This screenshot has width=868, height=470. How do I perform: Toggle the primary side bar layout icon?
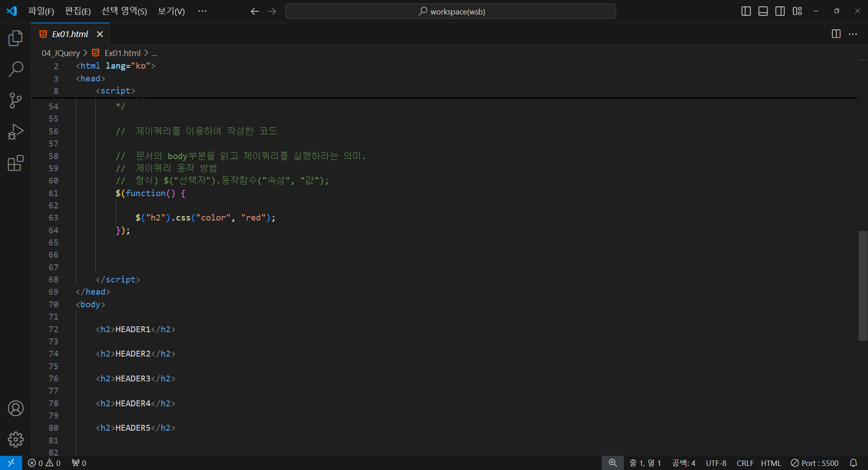pyautogui.click(x=746, y=11)
